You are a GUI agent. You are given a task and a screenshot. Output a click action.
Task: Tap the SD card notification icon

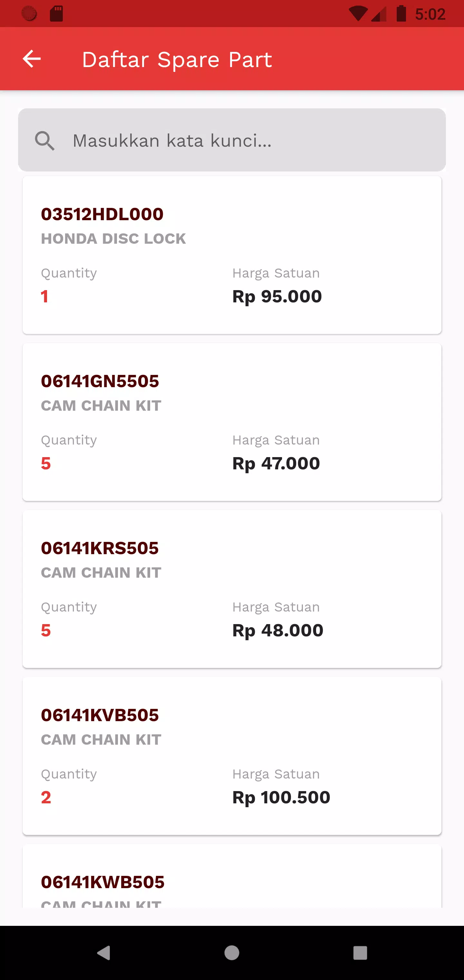pos(57,14)
